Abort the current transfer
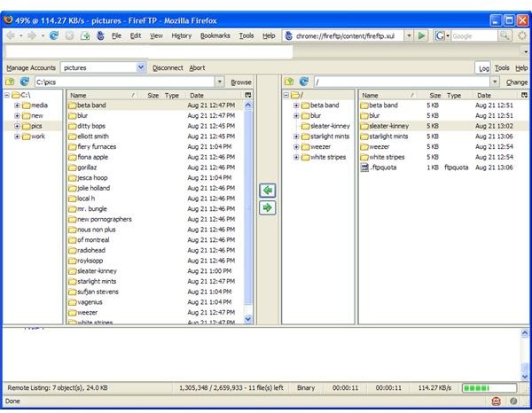The height and width of the screenshot is (413, 532). point(197,68)
